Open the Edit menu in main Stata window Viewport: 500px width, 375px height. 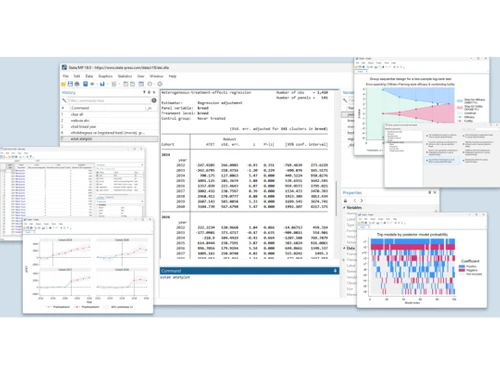tap(77, 76)
